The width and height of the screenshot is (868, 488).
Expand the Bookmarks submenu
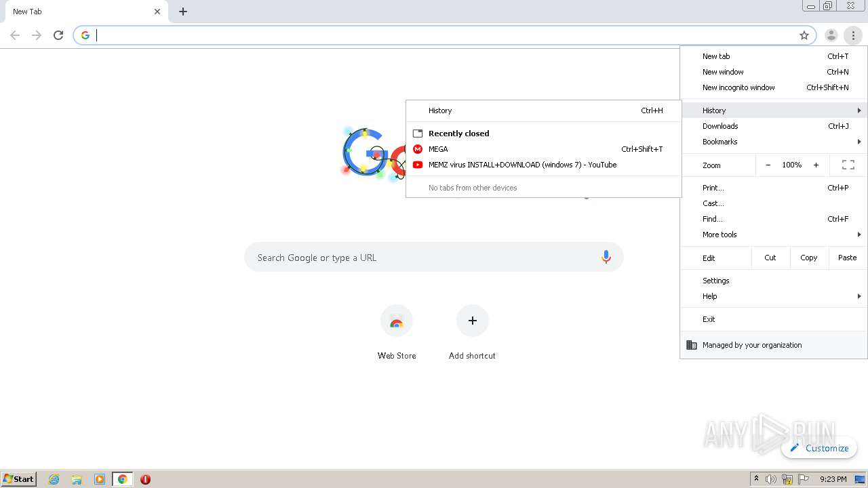pos(774,142)
